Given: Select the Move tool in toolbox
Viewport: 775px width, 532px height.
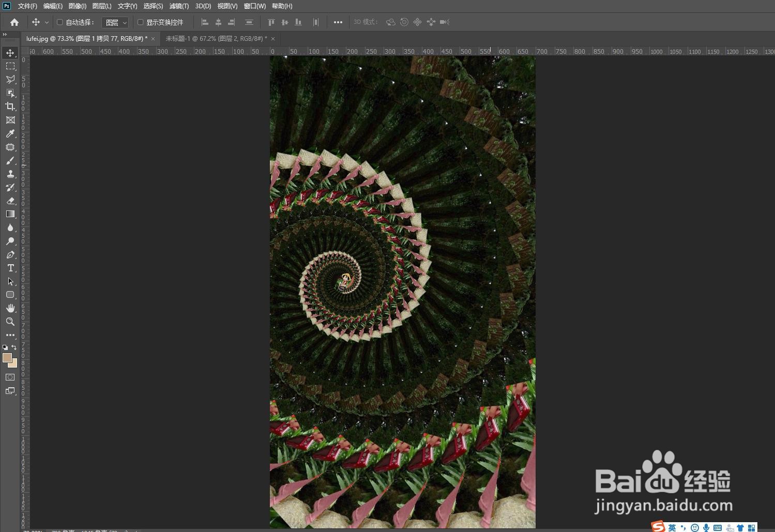Looking at the screenshot, I should [10, 53].
